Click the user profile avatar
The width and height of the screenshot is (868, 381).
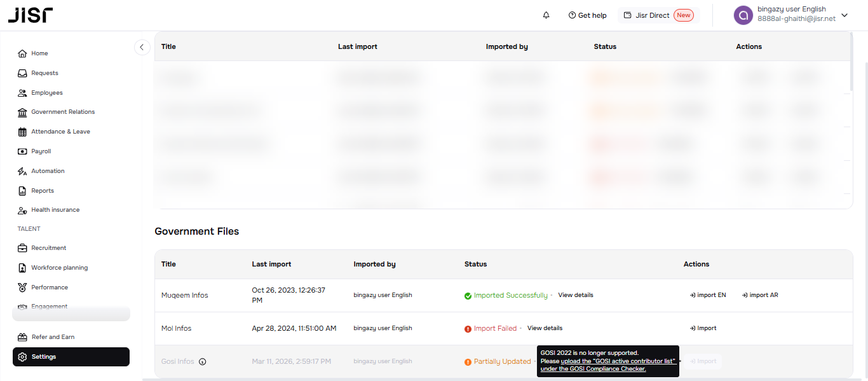[743, 15]
